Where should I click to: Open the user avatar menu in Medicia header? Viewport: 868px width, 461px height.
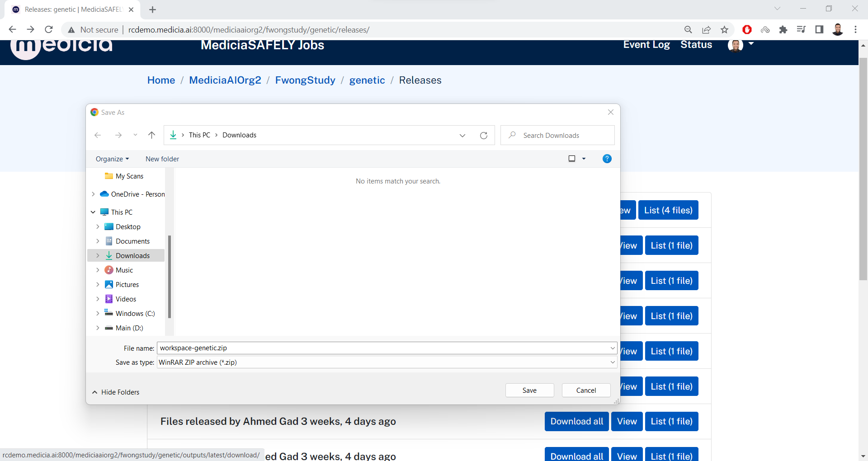click(741, 45)
